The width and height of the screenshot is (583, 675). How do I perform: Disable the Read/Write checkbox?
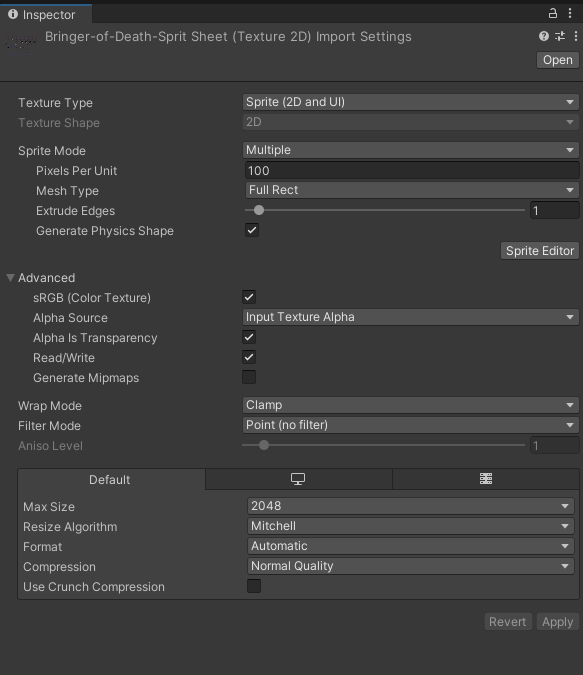[x=249, y=357]
